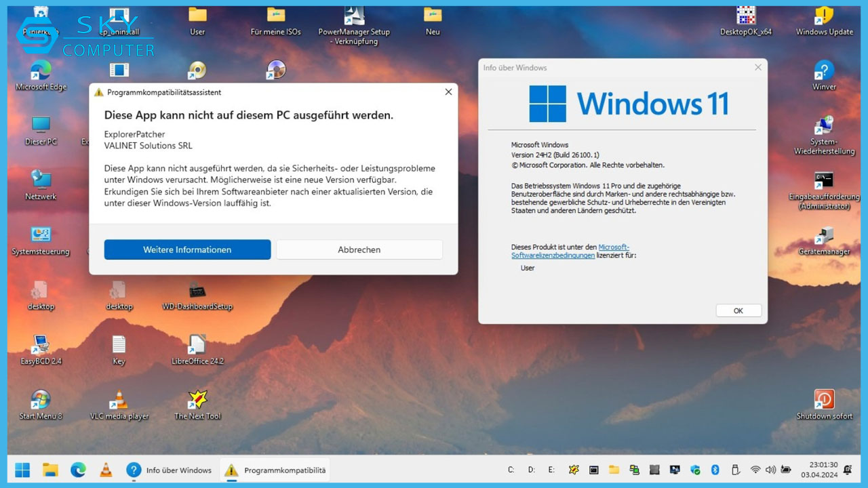Open The Next Tool
The width and height of the screenshot is (868, 488).
(197, 400)
